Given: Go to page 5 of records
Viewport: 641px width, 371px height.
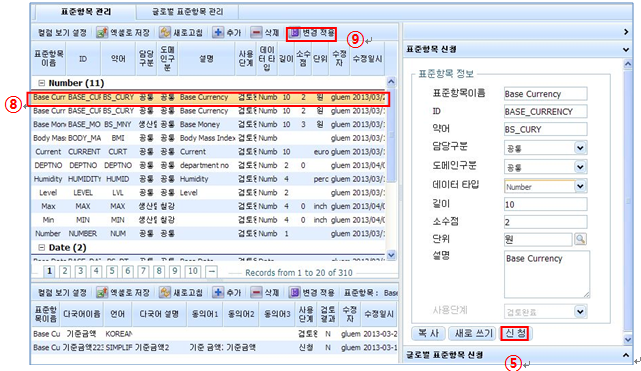Looking at the screenshot, I should pos(112,271).
